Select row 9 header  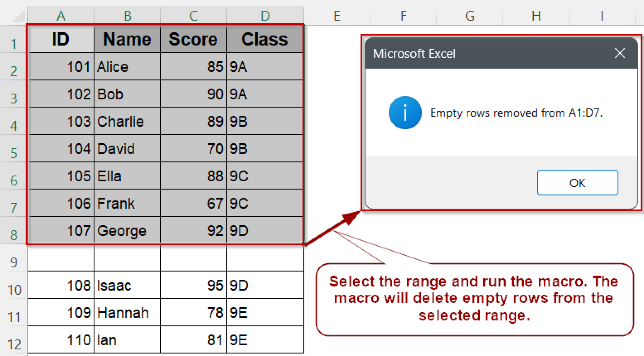click(13, 261)
